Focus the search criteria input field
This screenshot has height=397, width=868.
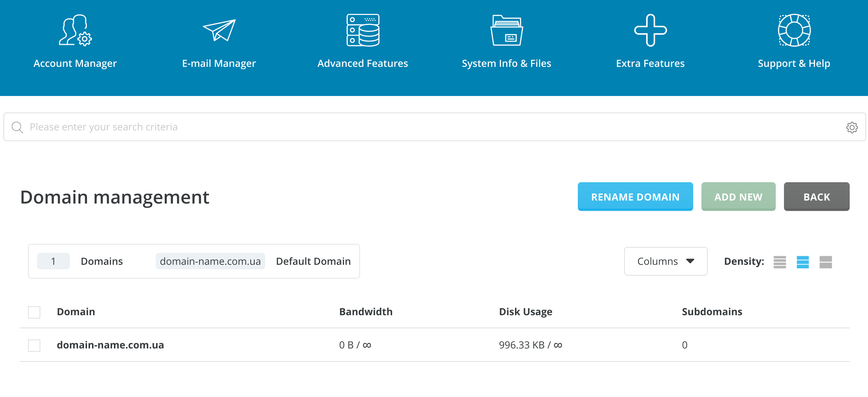[x=435, y=127]
